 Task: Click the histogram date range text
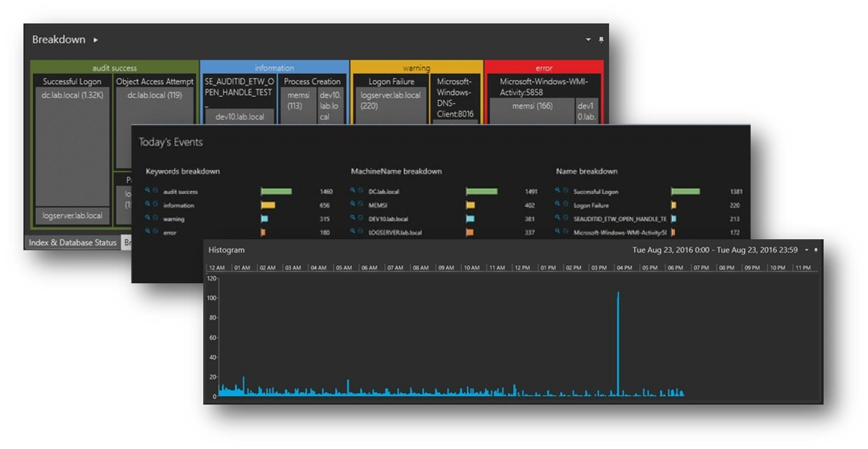(x=715, y=250)
